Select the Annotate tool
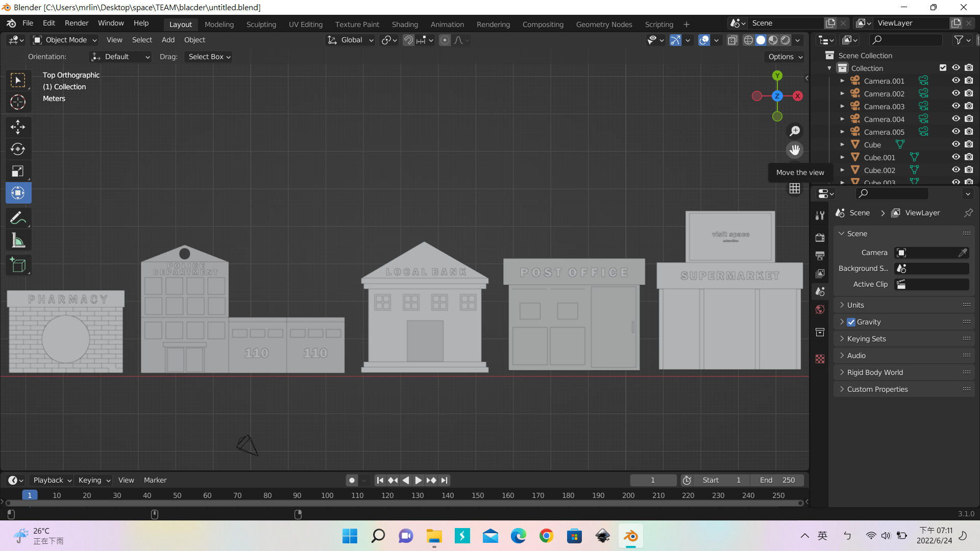This screenshot has height=551, width=980. click(18, 218)
